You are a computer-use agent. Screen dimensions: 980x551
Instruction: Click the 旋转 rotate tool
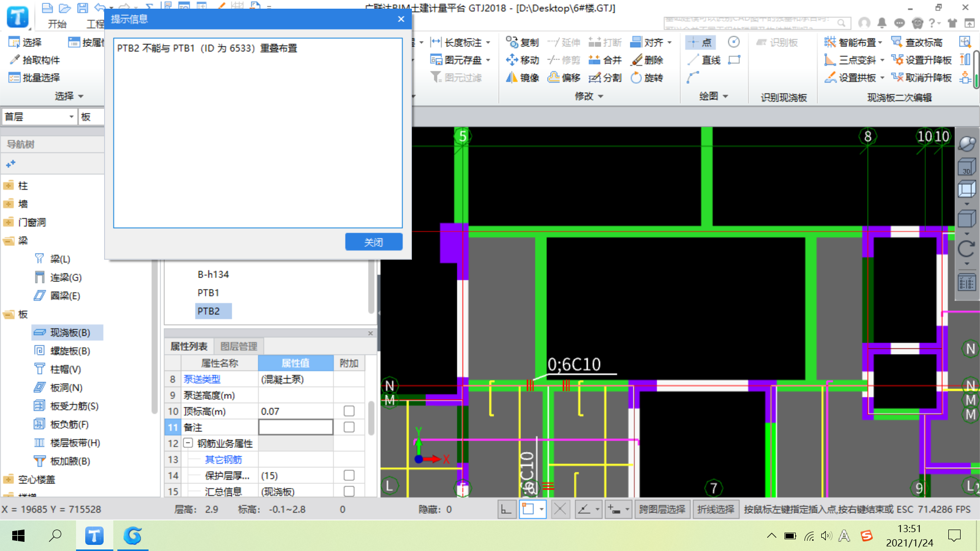coord(647,78)
